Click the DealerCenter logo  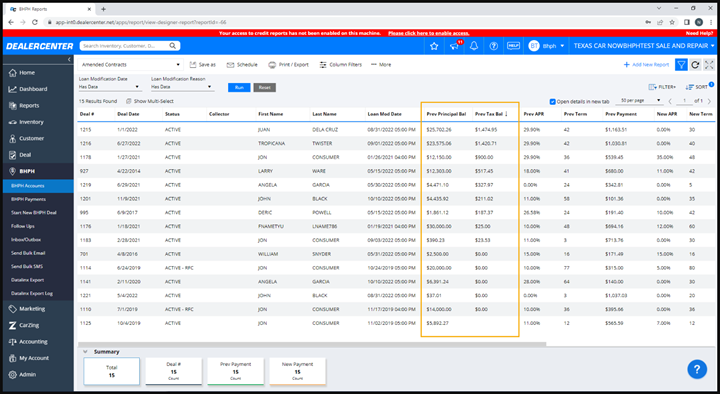(39, 46)
